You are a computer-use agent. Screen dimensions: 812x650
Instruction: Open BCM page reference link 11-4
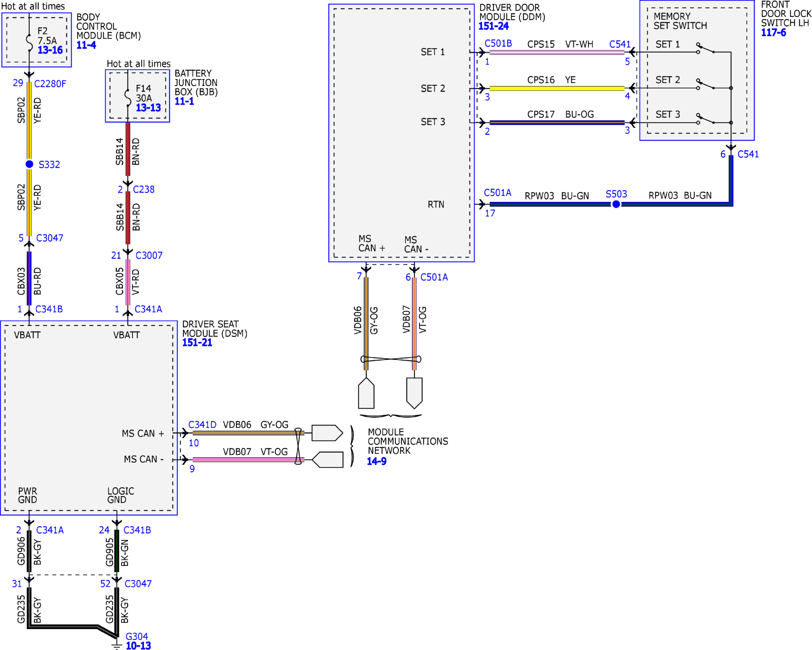coord(86,45)
